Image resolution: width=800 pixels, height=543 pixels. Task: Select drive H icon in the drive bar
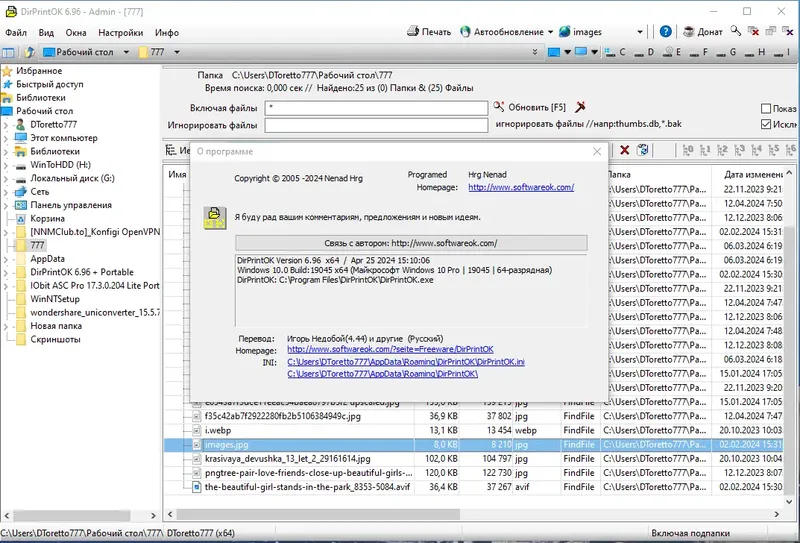point(749,53)
